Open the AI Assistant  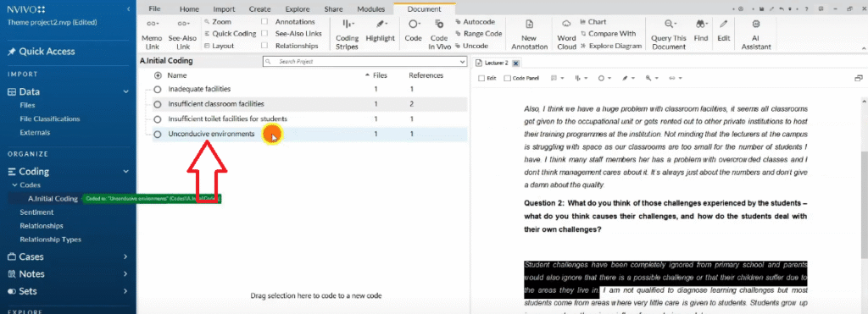756,34
